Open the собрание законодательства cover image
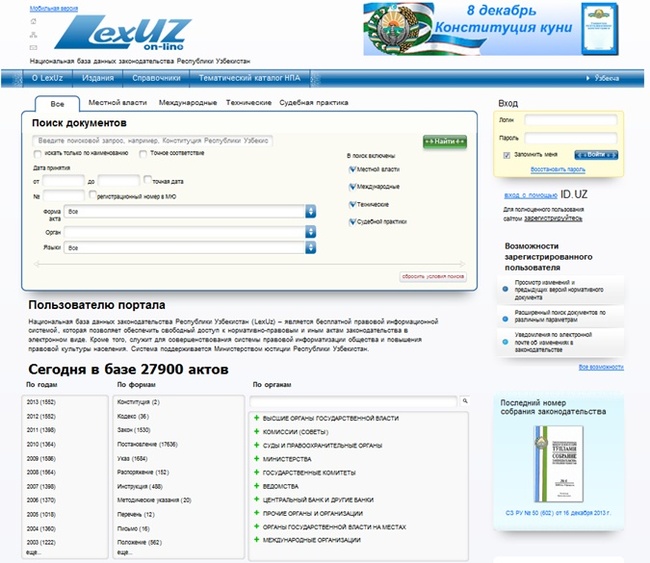 click(x=558, y=464)
